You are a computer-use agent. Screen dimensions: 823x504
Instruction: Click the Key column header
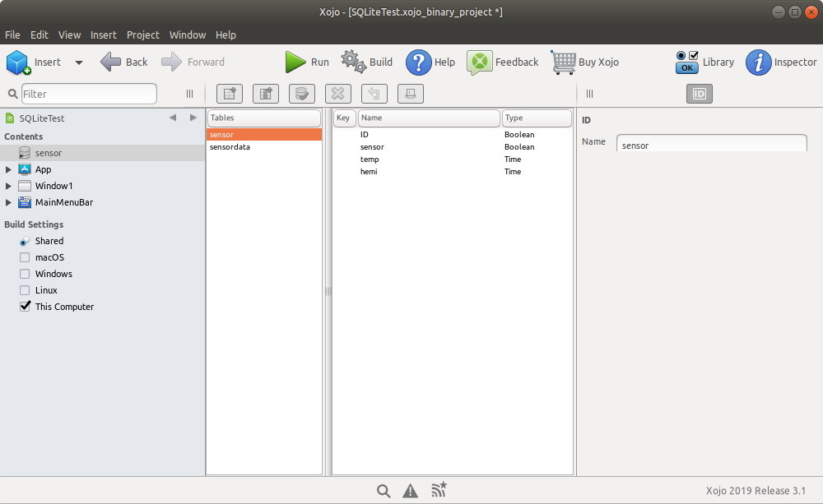coord(344,118)
